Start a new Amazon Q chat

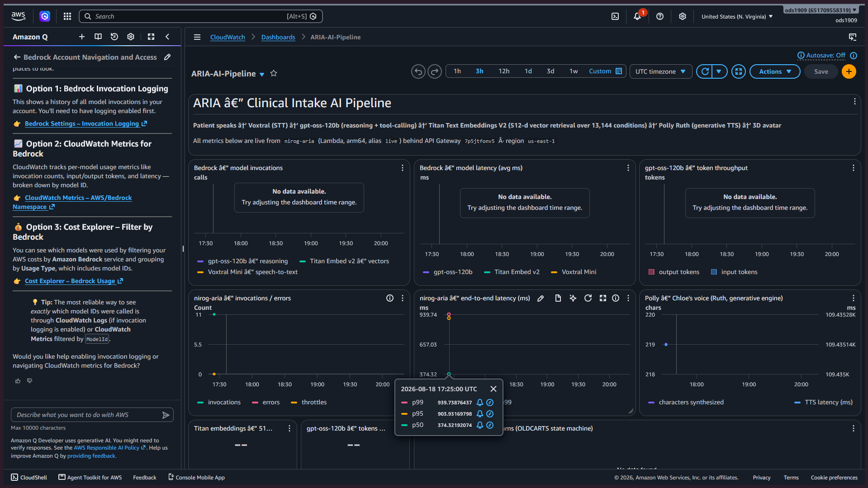82,37
